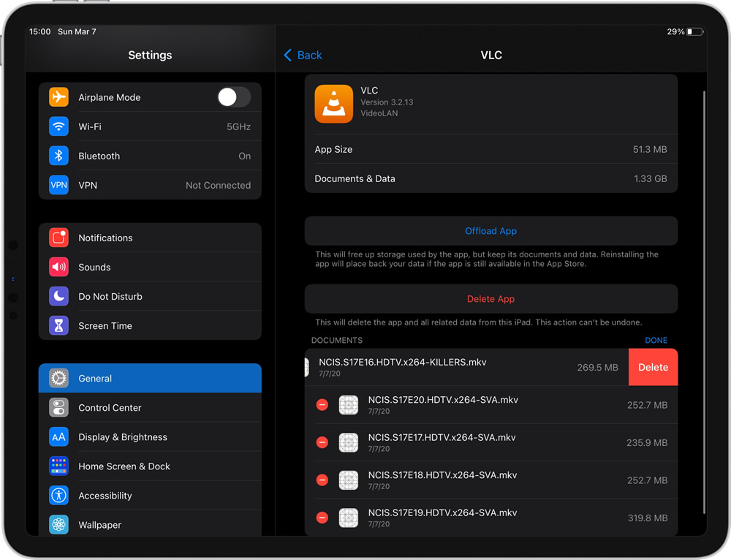The height and width of the screenshot is (560, 731).
Task: Select NCIS.S17E19.HDTV.x264-SVA.mkv file name
Action: click(x=442, y=512)
